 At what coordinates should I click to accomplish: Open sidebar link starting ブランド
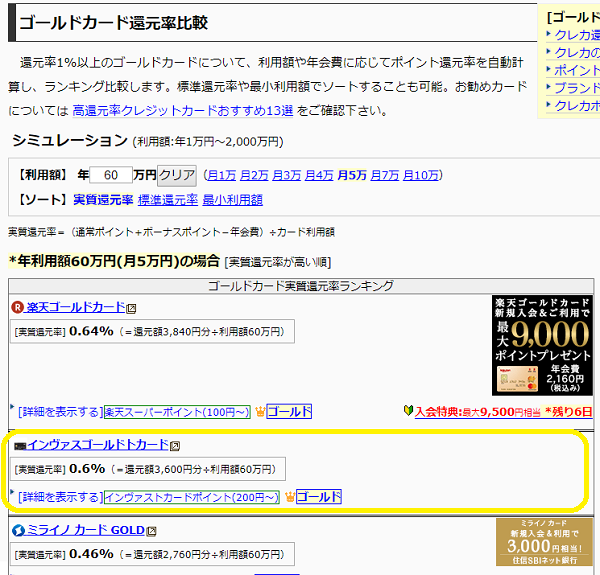577,88
